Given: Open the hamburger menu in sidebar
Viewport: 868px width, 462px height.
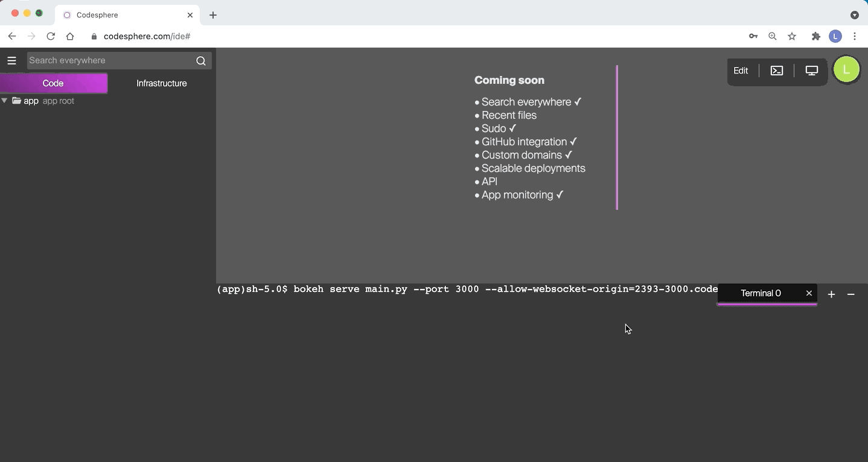Looking at the screenshot, I should click(11, 60).
